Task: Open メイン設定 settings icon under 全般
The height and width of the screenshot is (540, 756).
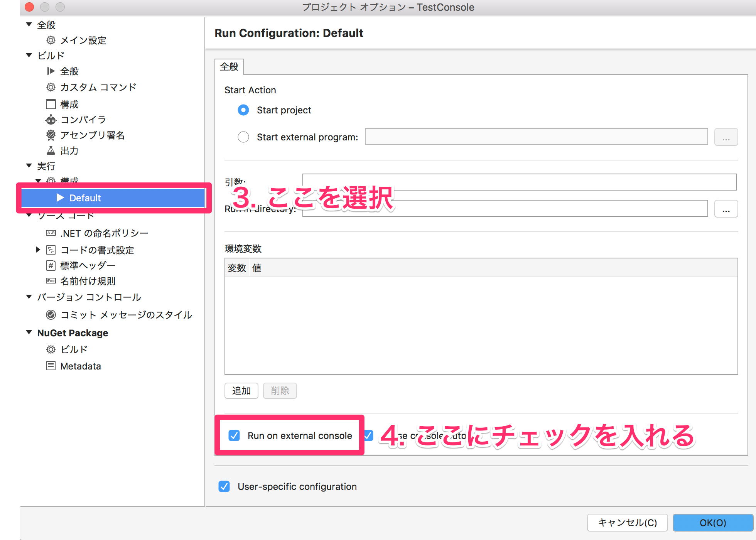Action: click(x=51, y=40)
